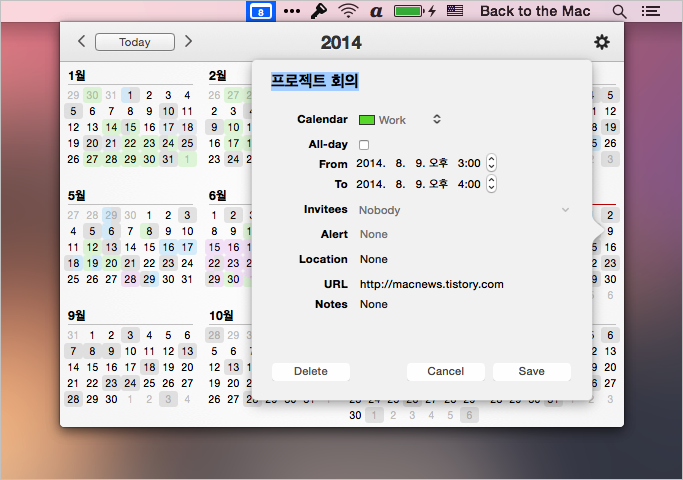Screen dimensions: 683x480
Task: Cancel event editing
Action: (x=446, y=372)
